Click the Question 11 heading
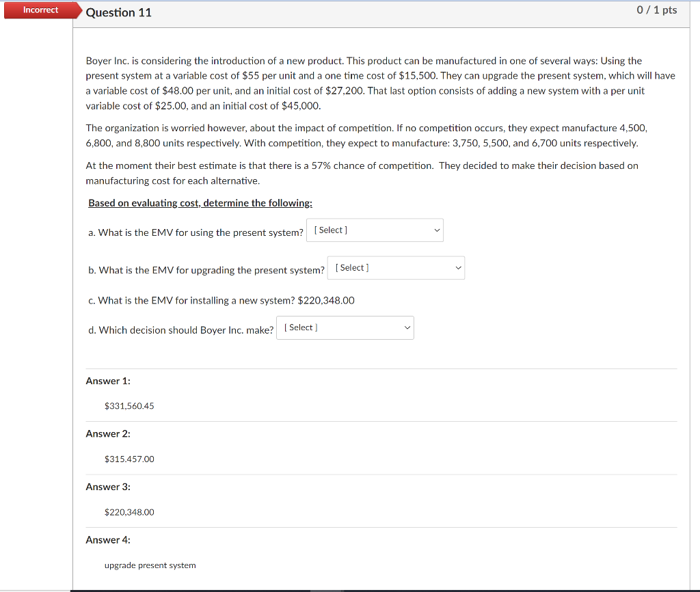The height and width of the screenshot is (592, 700). [119, 12]
